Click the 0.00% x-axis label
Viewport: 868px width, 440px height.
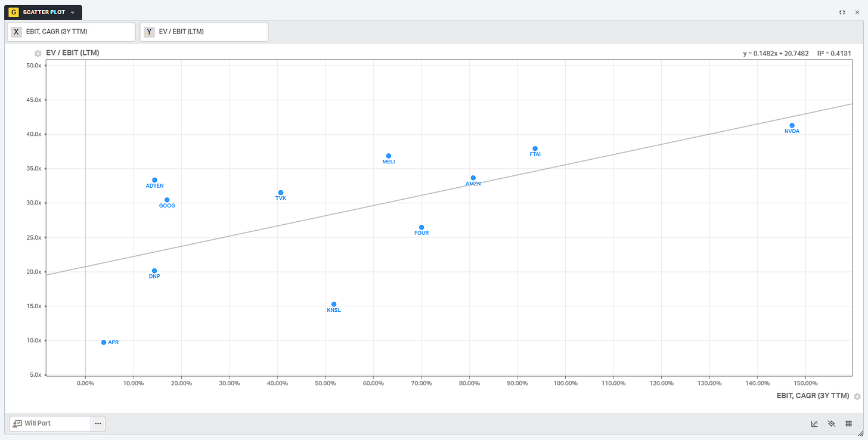(x=85, y=383)
